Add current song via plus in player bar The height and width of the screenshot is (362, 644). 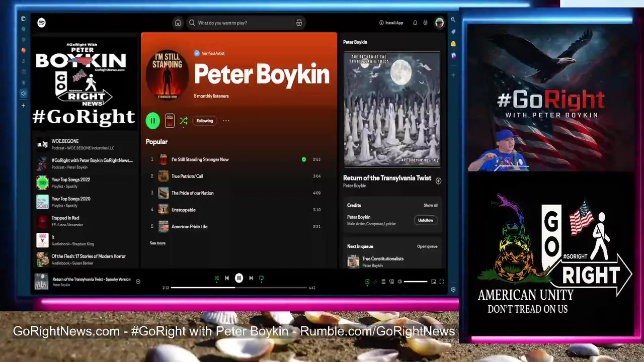pos(138,282)
